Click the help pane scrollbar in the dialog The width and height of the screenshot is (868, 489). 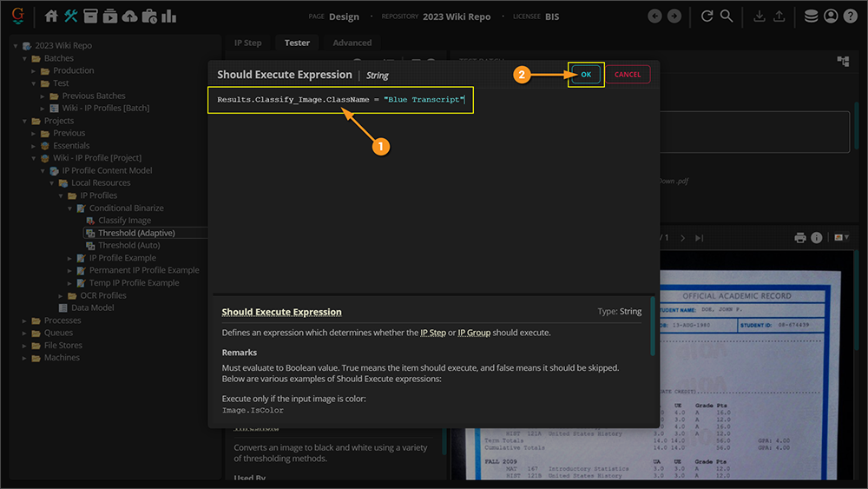[x=653, y=327]
